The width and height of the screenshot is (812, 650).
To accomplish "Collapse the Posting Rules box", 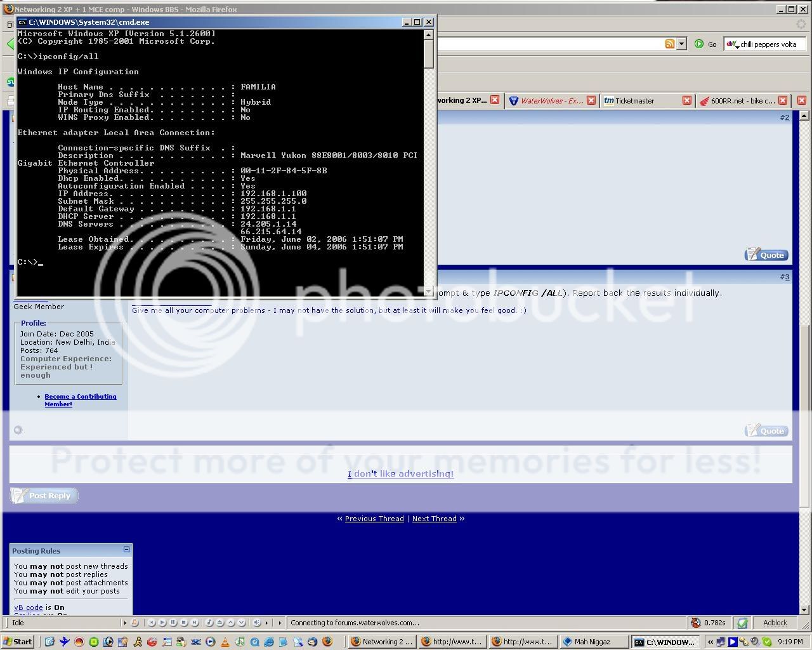I will click(x=126, y=550).
